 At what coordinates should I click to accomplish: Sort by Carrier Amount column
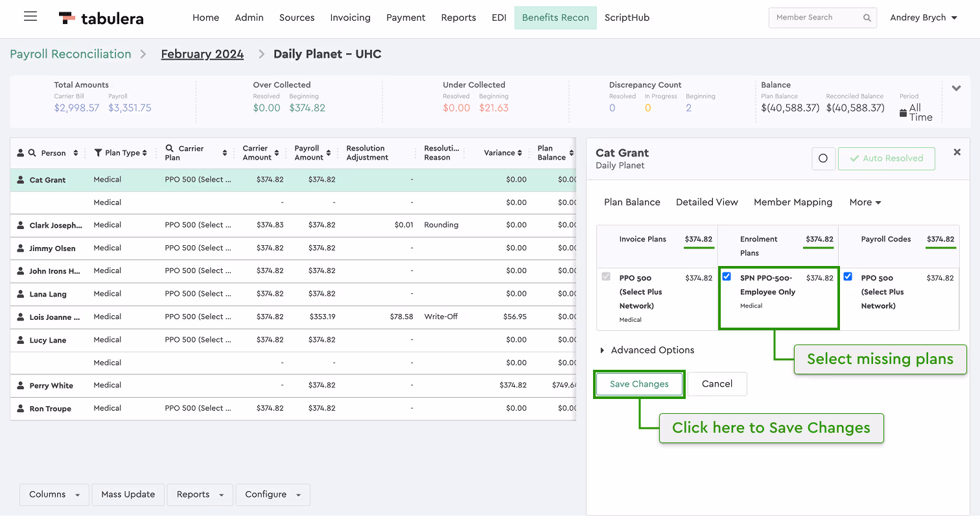[277, 153]
